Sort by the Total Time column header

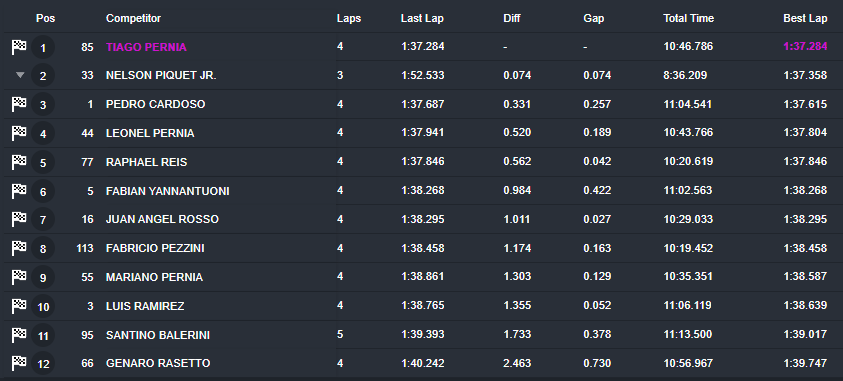coord(689,18)
